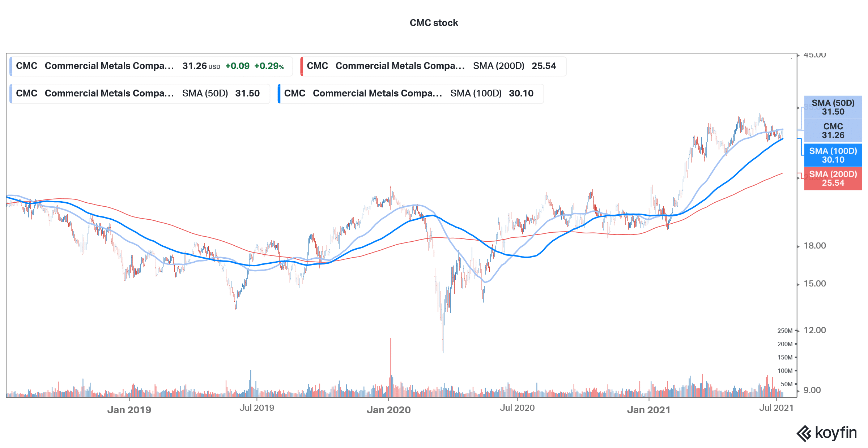Click the 250M volume axis label
Screen dimensions: 868x448
point(785,331)
